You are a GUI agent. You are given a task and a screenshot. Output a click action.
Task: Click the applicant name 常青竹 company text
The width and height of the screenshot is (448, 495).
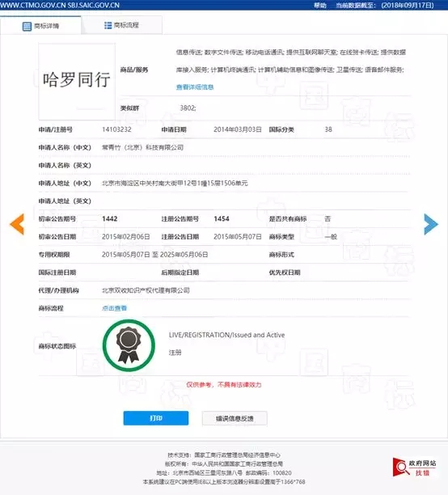pyautogui.click(x=142, y=147)
